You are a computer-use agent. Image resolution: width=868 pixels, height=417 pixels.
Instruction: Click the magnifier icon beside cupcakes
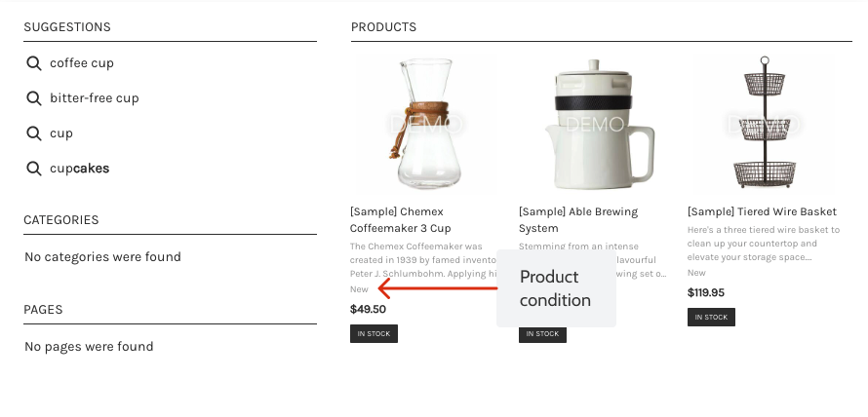(34, 169)
